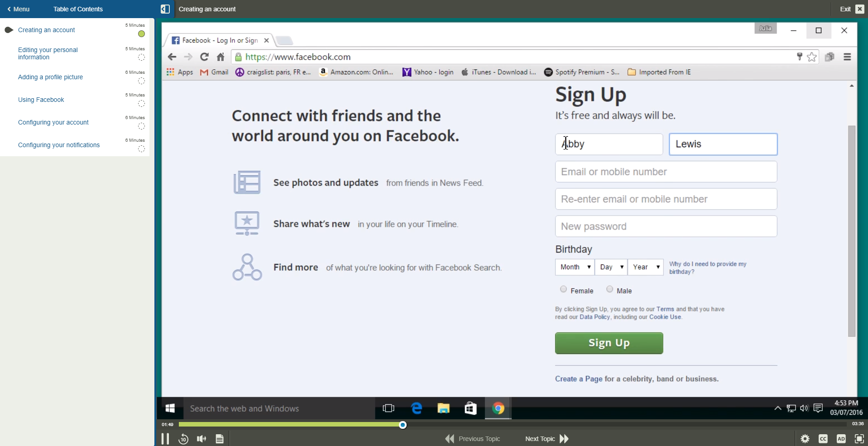This screenshot has width=868, height=446.
Task: Open the Menu in the top left
Action: coord(19,9)
